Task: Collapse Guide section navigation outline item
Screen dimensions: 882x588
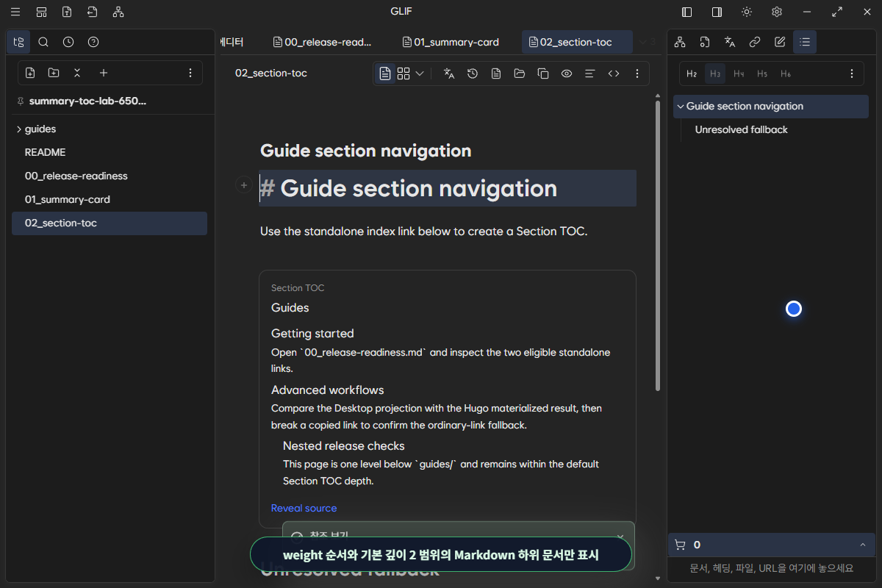Action: click(x=680, y=106)
